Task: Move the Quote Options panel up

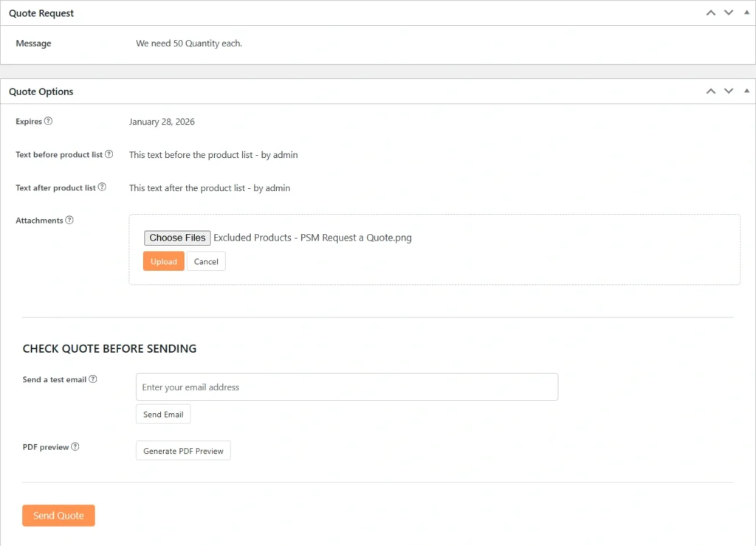Action: [710, 91]
